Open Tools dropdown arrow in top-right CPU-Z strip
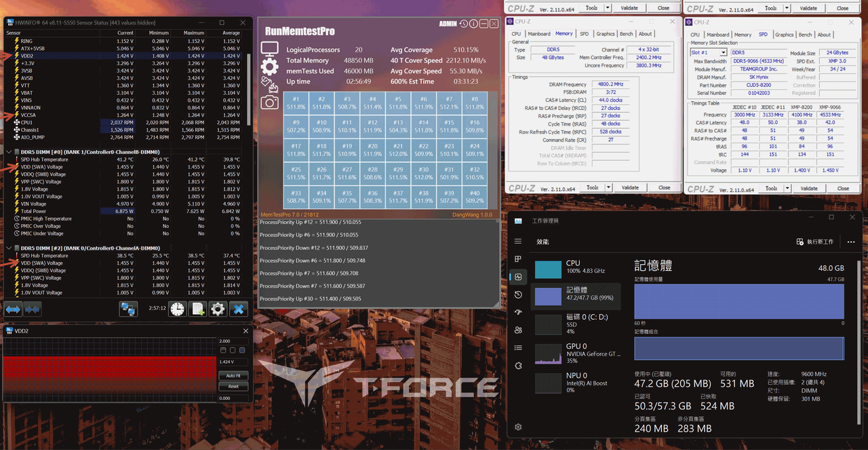 point(787,8)
